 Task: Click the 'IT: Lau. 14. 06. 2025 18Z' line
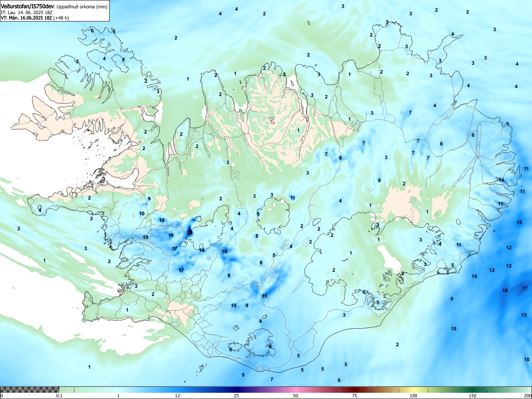28,12
